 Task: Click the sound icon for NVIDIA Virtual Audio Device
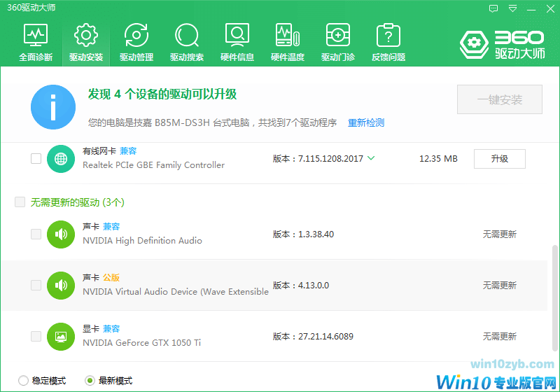(61, 286)
